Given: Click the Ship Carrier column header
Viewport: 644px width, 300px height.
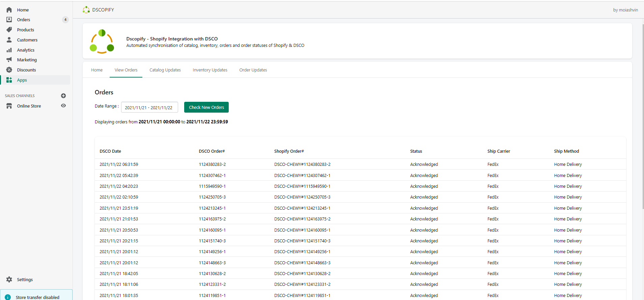Looking at the screenshot, I should coord(499,151).
